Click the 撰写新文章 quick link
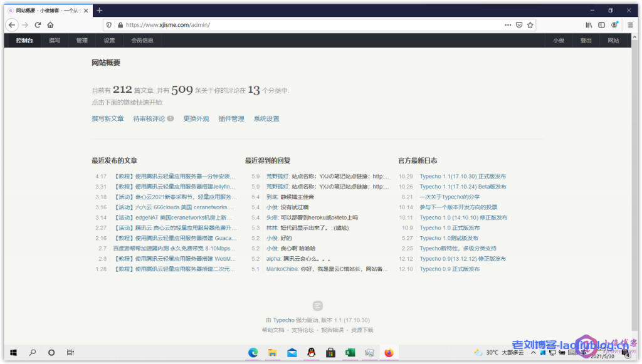This screenshot has height=364, width=642. (108, 118)
